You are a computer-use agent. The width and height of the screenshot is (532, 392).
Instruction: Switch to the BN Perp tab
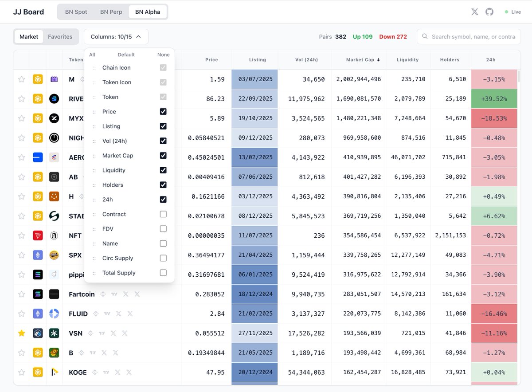coord(111,12)
